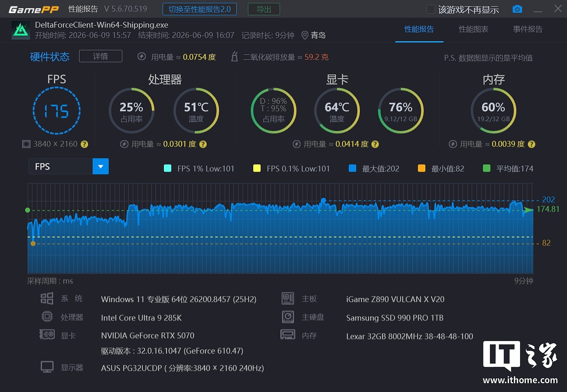Image resolution: width=567 pixels, height=392 pixels.
Task: Click the GPU D:96% usage gauge
Action: tap(273, 111)
